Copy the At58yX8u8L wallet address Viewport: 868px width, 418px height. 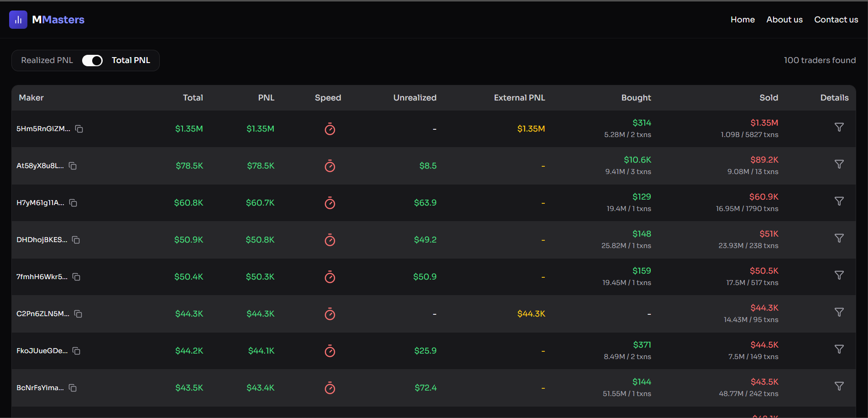(x=73, y=166)
